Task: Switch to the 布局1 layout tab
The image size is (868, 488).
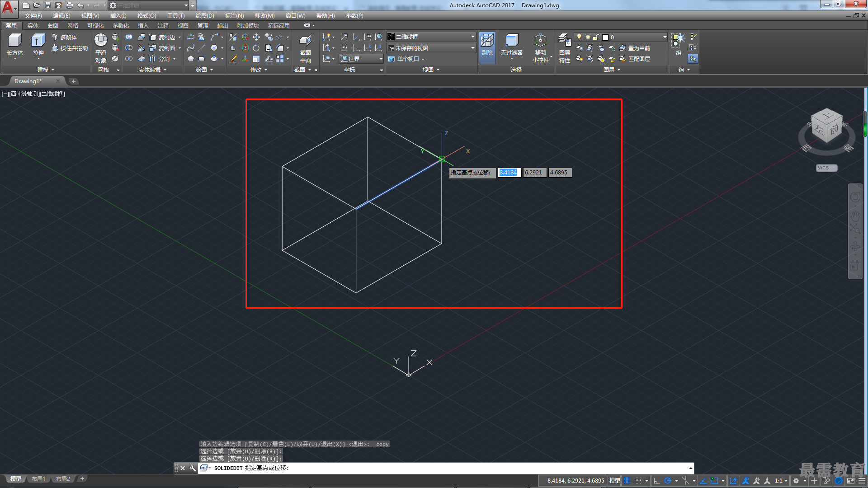Action: [38, 479]
